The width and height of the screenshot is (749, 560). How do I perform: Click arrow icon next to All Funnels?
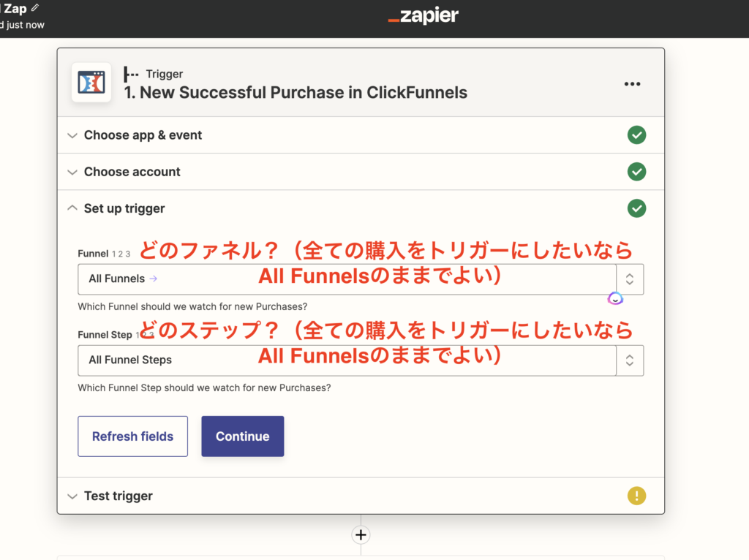tap(154, 279)
